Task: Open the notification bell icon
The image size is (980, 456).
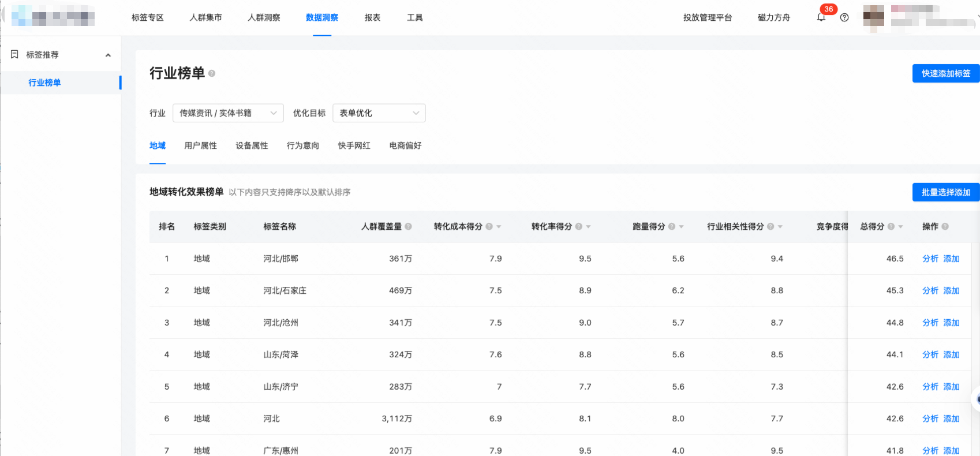Action: click(x=821, y=17)
